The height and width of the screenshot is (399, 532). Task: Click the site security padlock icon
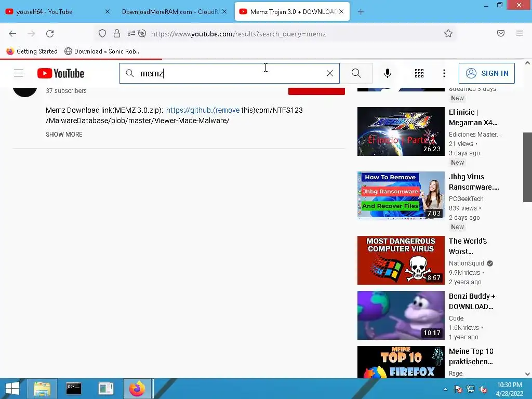(117, 33)
